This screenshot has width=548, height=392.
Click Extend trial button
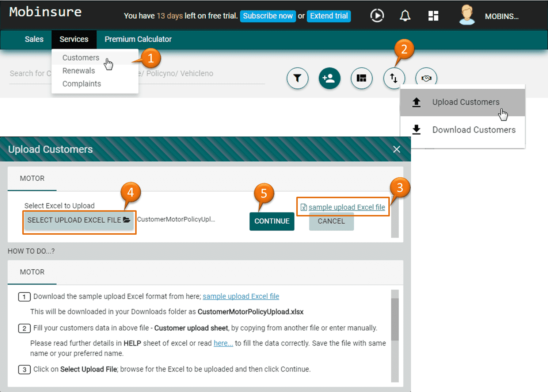coord(329,16)
